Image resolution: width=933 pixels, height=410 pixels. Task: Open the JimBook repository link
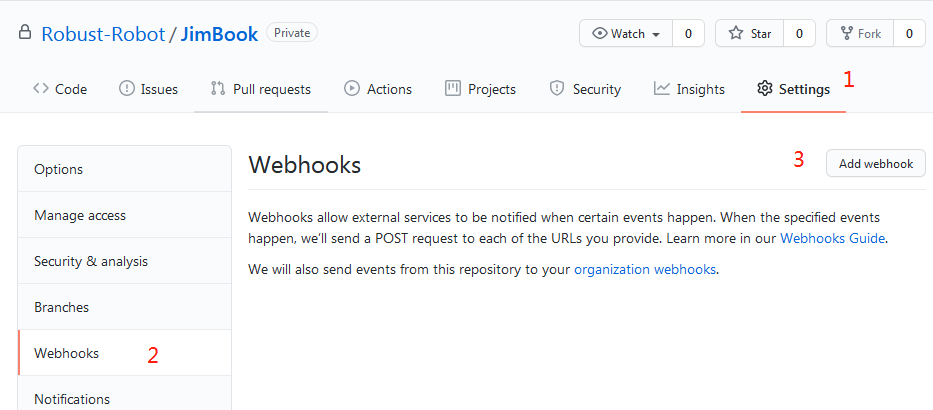click(x=219, y=34)
